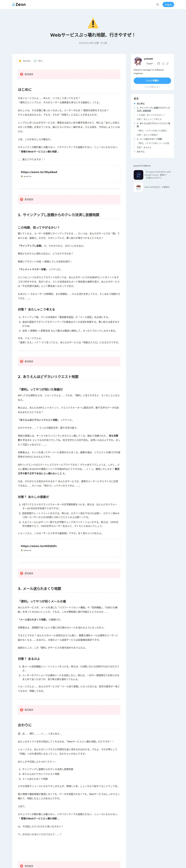Click the warning emoji article icon
Image resolution: width=186 pixels, height=868 pixels.
click(93, 23)
